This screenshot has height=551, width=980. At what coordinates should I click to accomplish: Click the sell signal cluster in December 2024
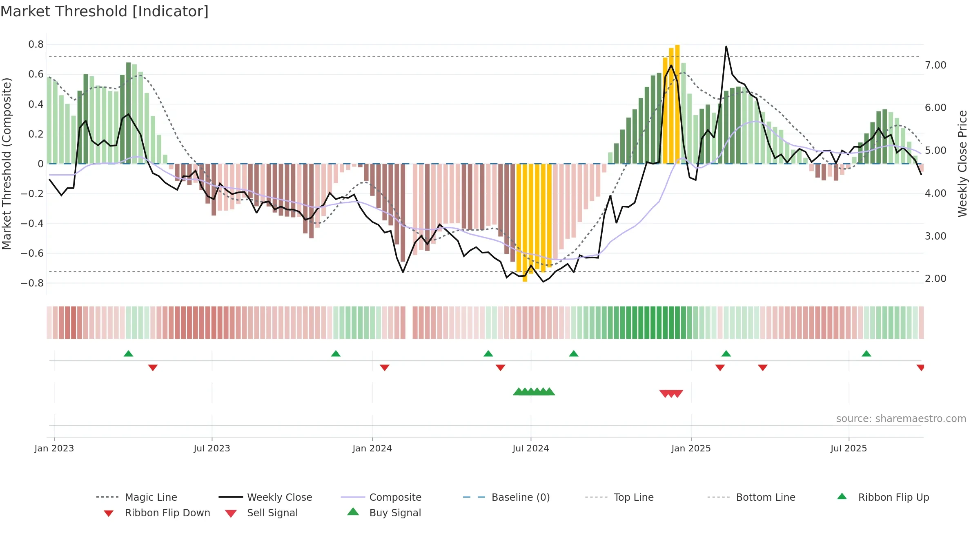pos(671,394)
